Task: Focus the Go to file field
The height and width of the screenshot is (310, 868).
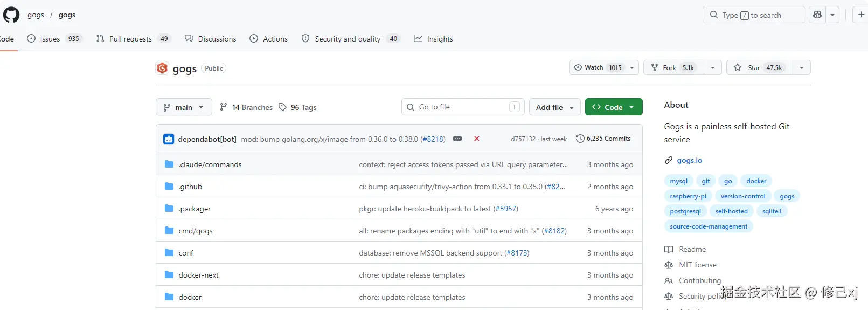Action: pyautogui.click(x=463, y=107)
